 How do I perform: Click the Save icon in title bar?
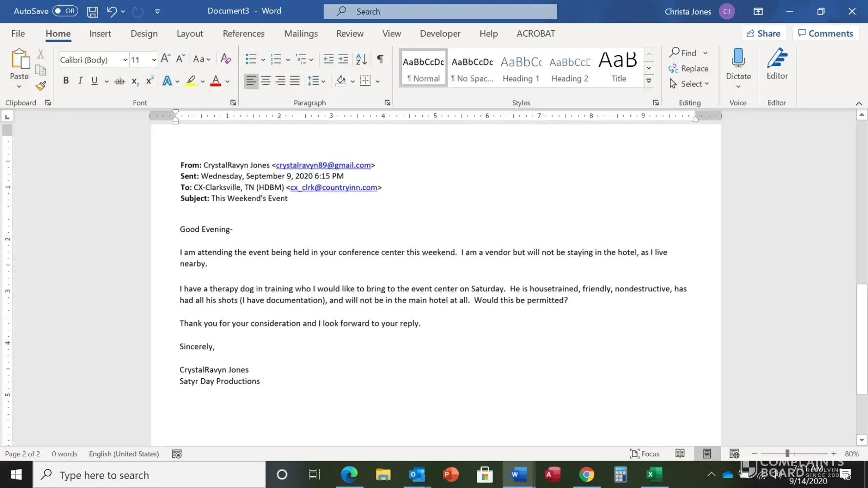click(x=92, y=11)
